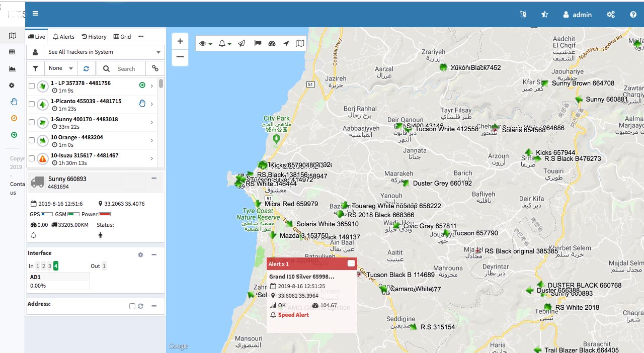Click the bell icon in Sunny details
The width and height of the screenshot is (644, 353).
click(x=34, y=235)
